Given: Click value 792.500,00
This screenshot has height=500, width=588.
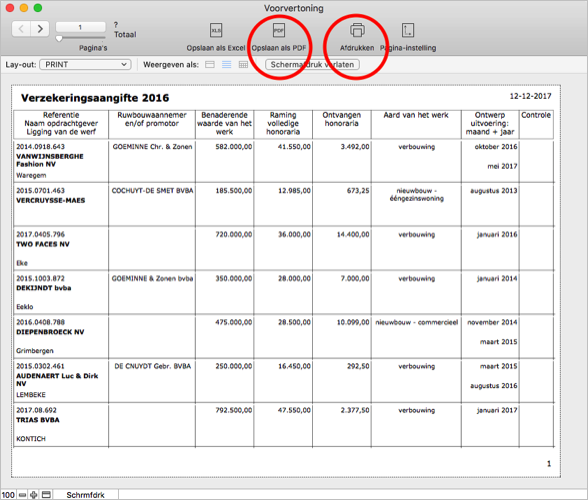Looking at the screenshot, I should 234,410.
